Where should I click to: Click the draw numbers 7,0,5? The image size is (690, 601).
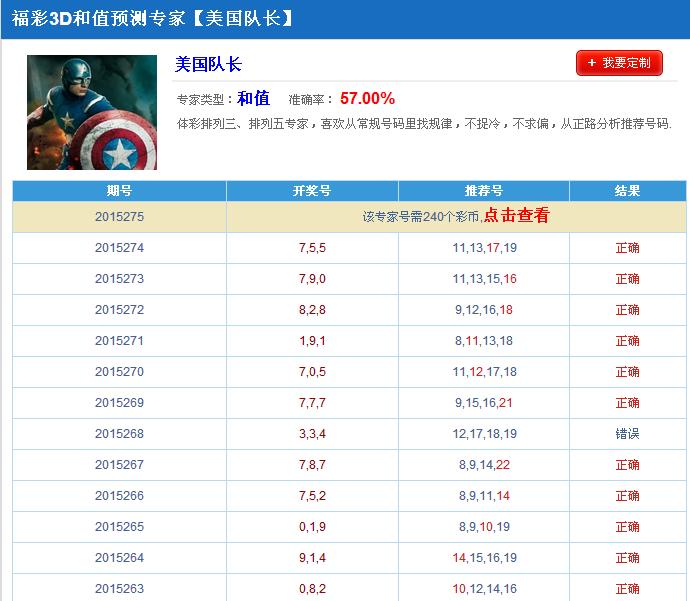(x=312, y=372)
